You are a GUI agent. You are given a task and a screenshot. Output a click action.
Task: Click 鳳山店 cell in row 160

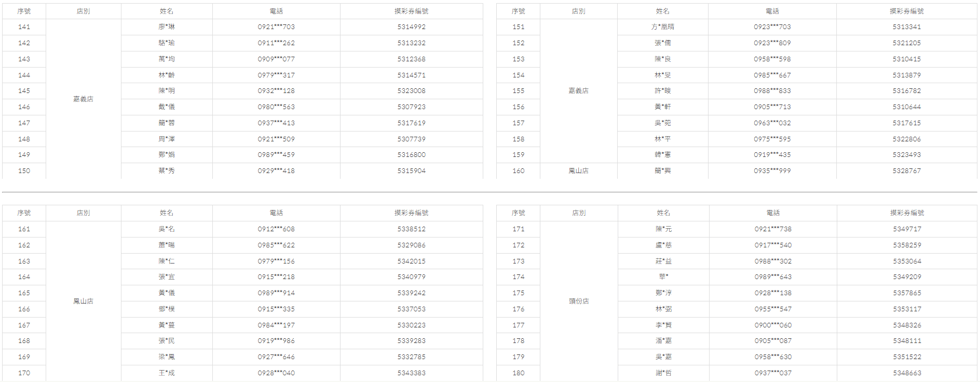point(578,171)
